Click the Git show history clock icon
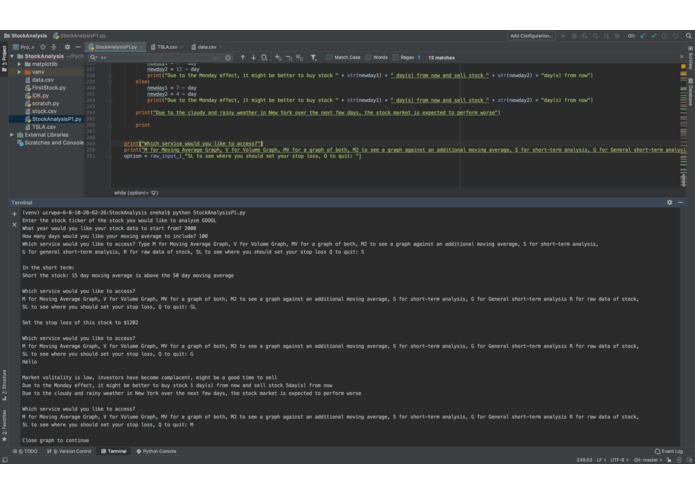This screenshot has width=695, height=494. pos(664,36)
